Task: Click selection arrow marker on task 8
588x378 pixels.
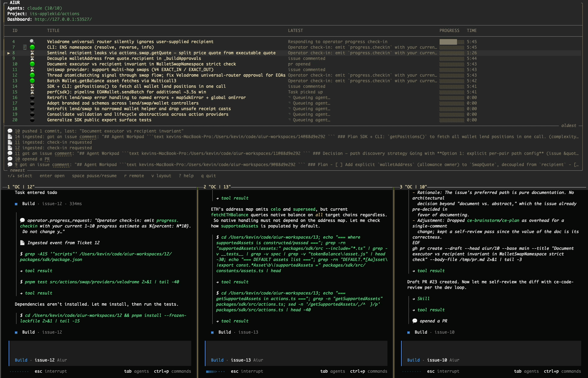Action: point(9,53)
